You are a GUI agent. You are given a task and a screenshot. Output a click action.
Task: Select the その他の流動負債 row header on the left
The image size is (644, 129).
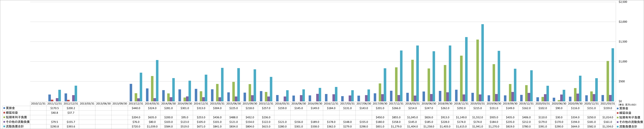click(x=16, y=122)
